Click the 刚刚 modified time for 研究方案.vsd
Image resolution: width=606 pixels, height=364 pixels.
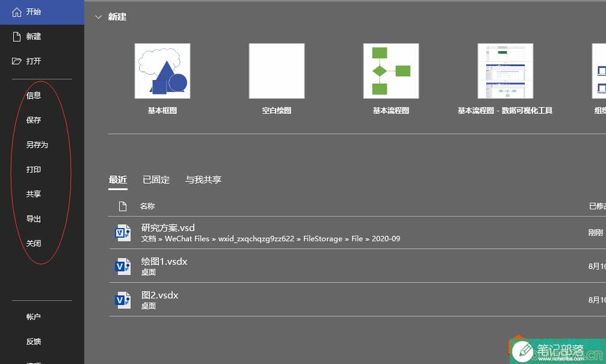coord(596,233)
